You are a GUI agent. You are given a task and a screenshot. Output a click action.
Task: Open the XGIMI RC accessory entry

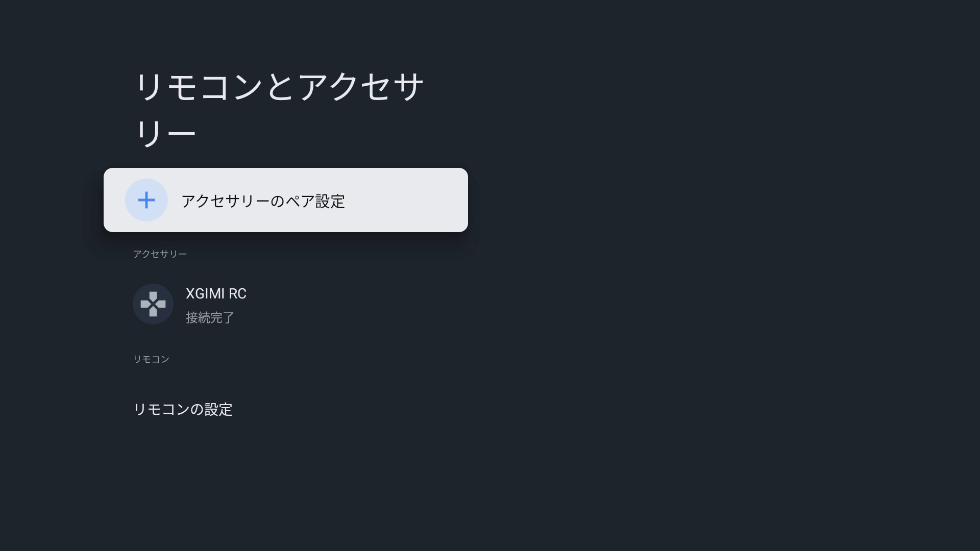pos(216,305)
